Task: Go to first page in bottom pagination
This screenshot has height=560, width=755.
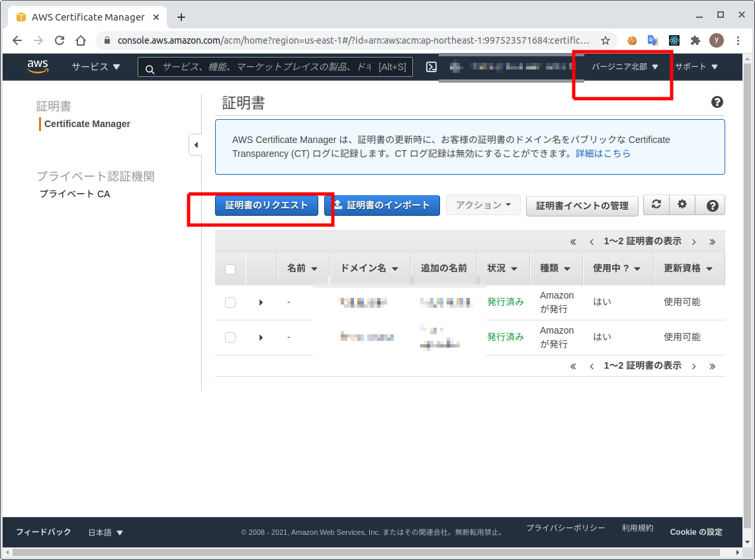Action: [x=573, y=367]
